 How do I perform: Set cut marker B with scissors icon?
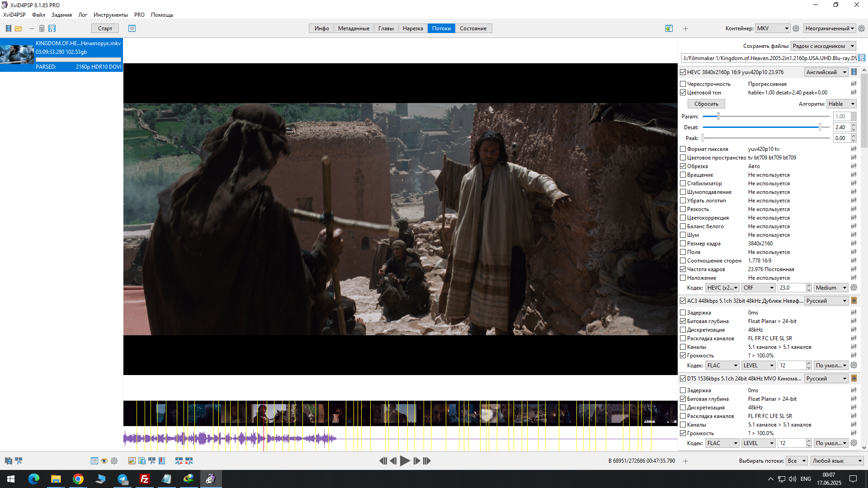coord(189,461)
